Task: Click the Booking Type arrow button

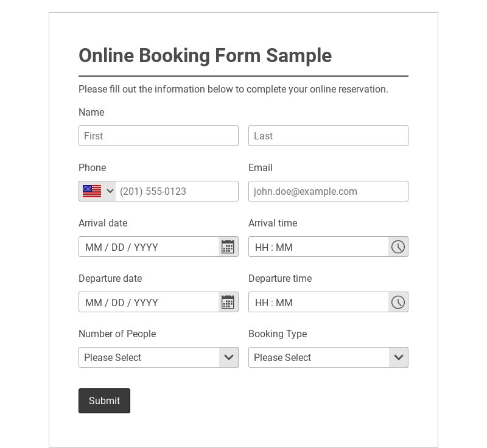Action: (399, 357)
